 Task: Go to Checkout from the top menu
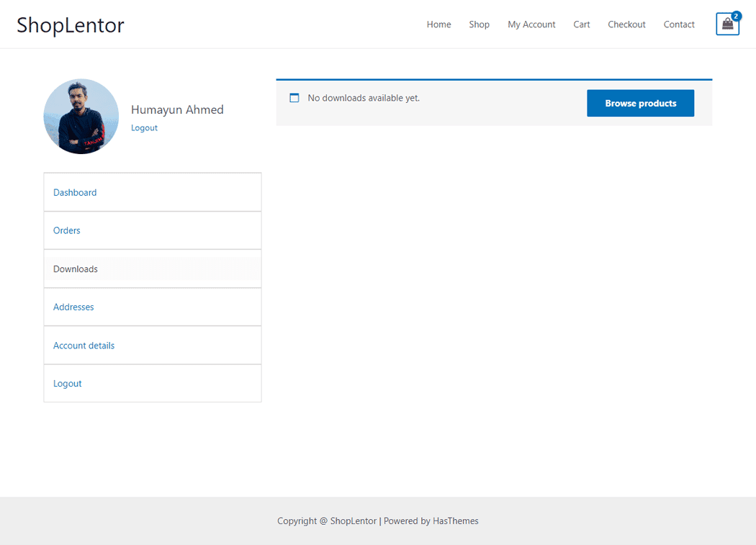point(626,24)
